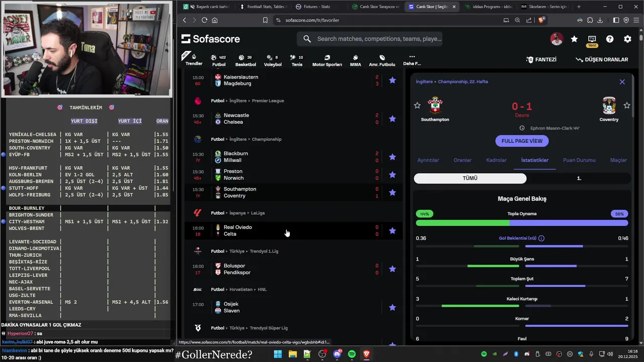
Task: Toggle favorite star for Osijek-Slaven
Action: [x=392, y=307]
